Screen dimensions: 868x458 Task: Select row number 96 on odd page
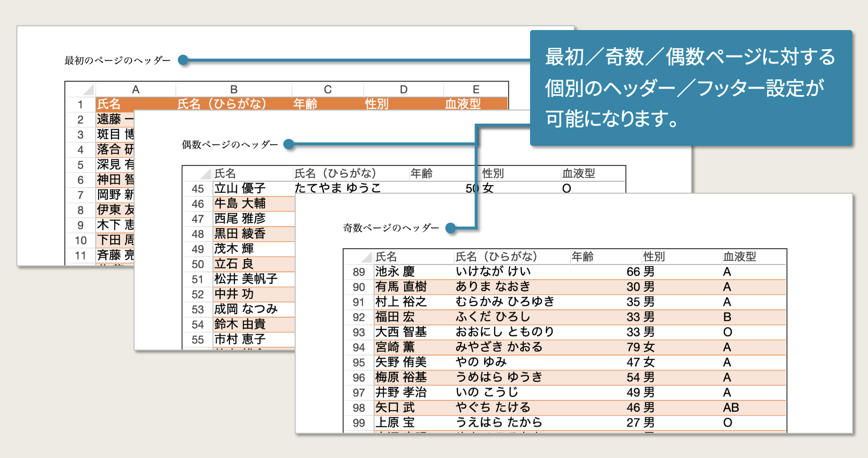(x=359, y=378)
